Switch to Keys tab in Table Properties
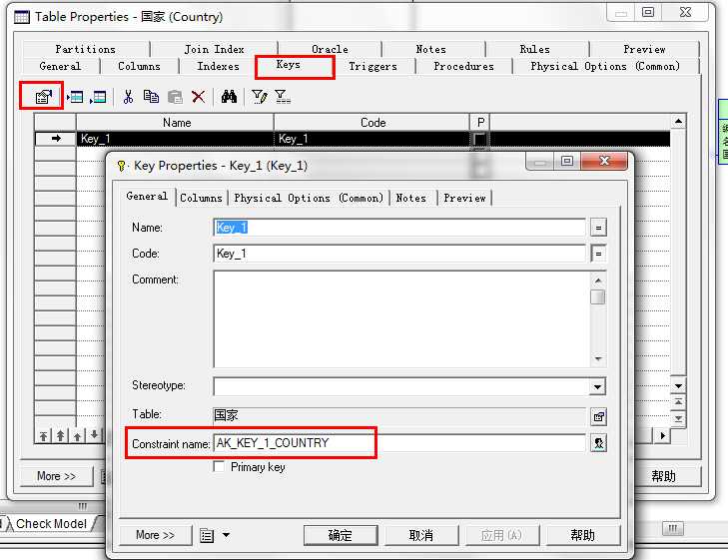 tap(289, 65)
